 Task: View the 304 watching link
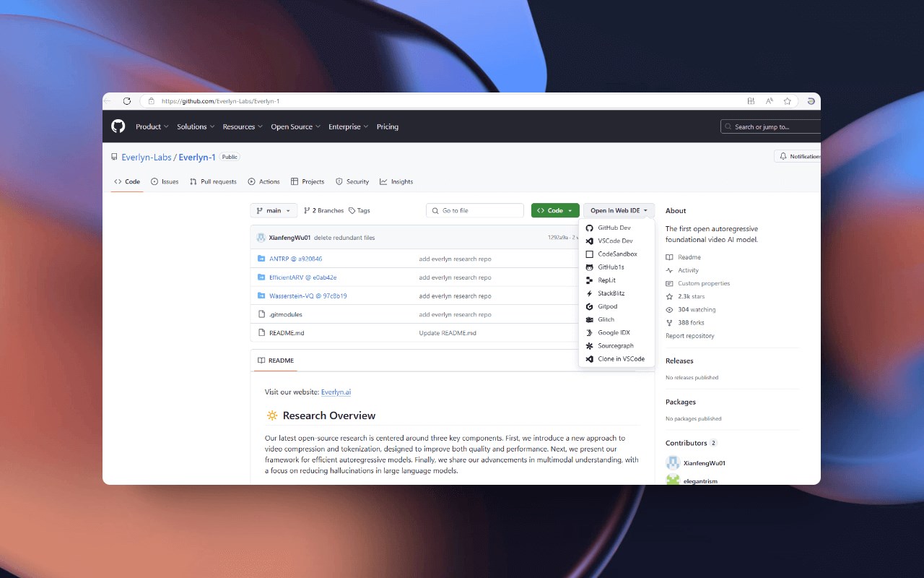[691, 309]
